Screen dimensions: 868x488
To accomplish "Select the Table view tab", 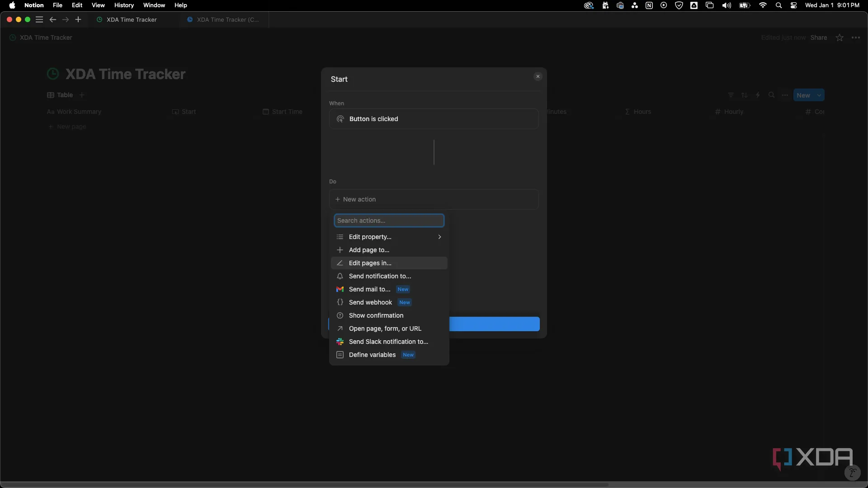I will pyautogui.click(x=60, y=95).
